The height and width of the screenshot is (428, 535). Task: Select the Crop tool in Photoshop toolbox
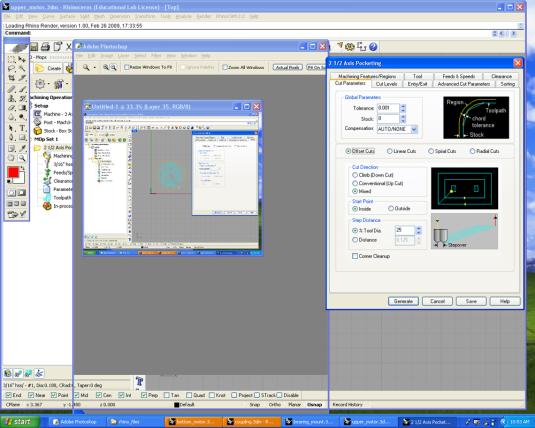11,78
